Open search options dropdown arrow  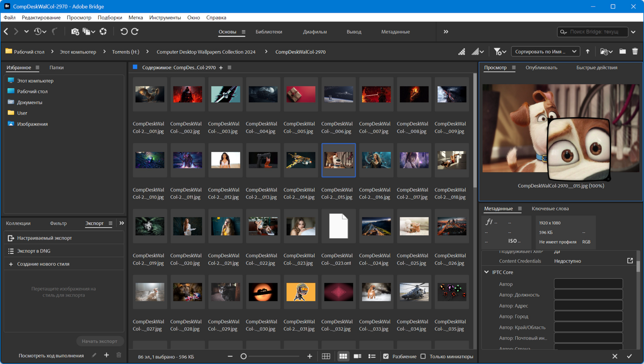633,32
